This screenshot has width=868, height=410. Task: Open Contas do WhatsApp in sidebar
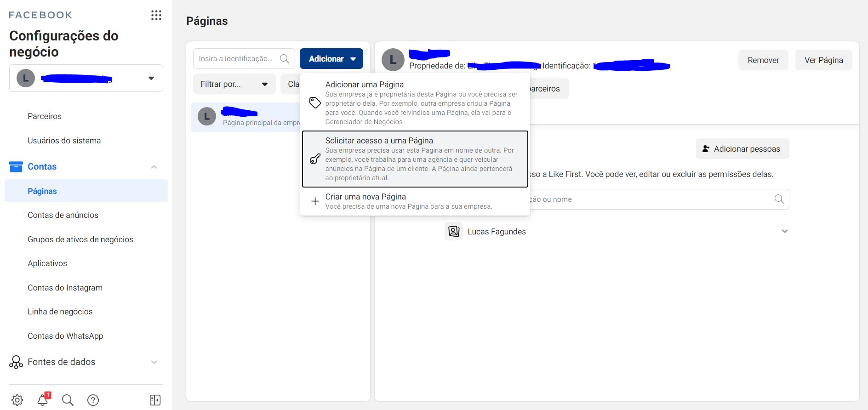pyautogui.click(x=65, y=336)
